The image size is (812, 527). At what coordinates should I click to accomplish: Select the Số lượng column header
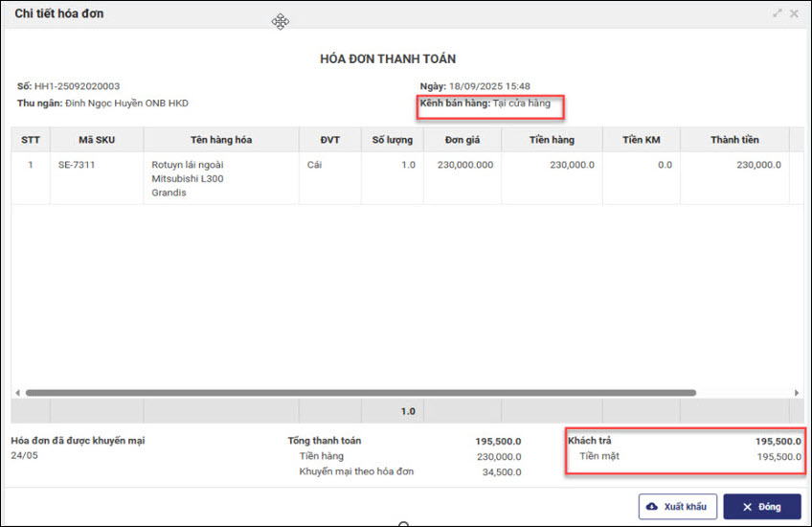pyautogui.click(x=393, y=140)
